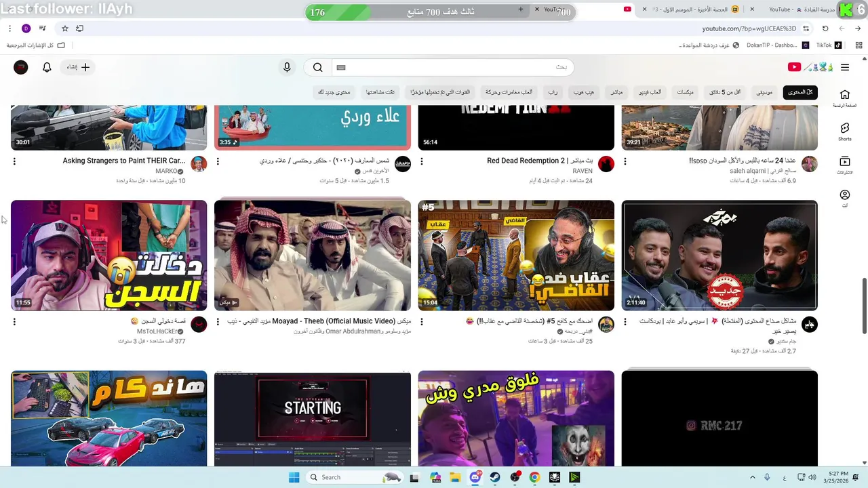Open the MsToLHaCkEr channel link
868x488 pixels.
pos(157,331)
